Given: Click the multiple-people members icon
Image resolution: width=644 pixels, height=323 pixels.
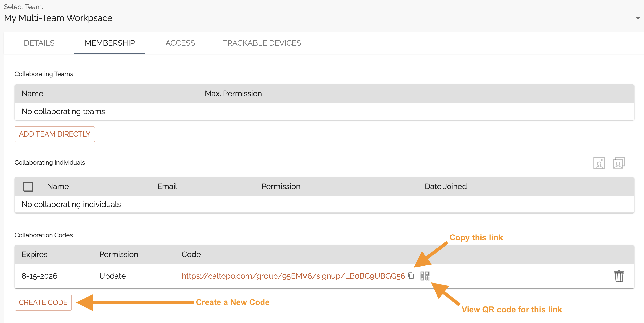Looking at the screenshot, I should [x=619, y=163].
